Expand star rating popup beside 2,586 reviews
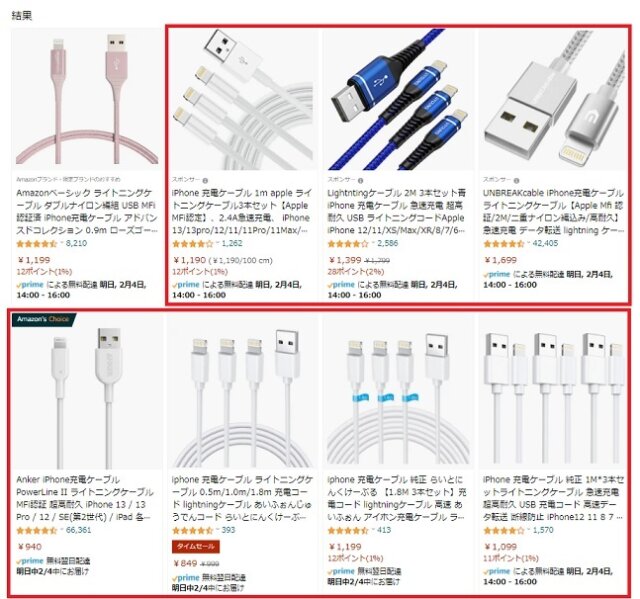 click(x=373, y=244)
